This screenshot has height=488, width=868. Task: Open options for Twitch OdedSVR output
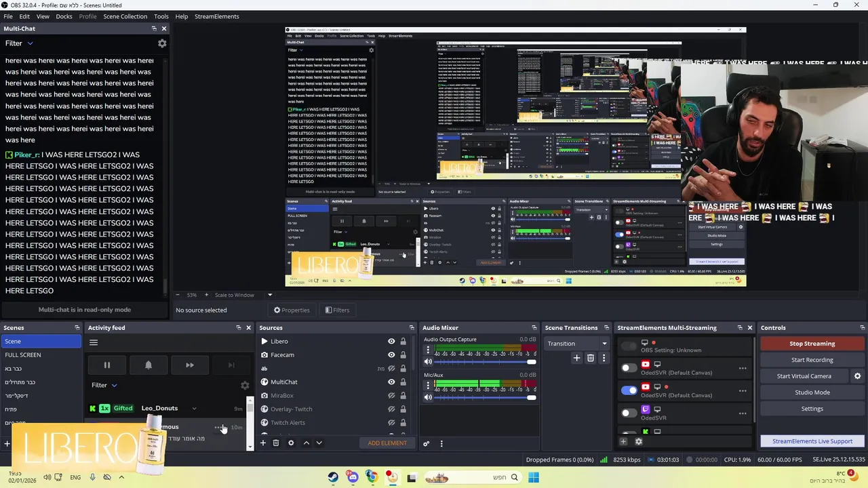click(743, 413)
